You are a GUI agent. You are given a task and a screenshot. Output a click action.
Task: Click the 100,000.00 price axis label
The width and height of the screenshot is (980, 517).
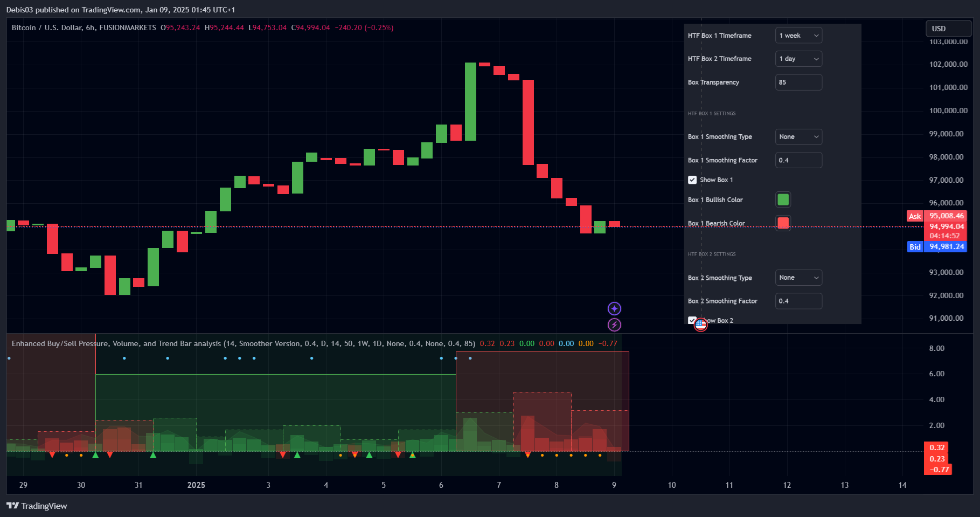click(x=948, y=111)
